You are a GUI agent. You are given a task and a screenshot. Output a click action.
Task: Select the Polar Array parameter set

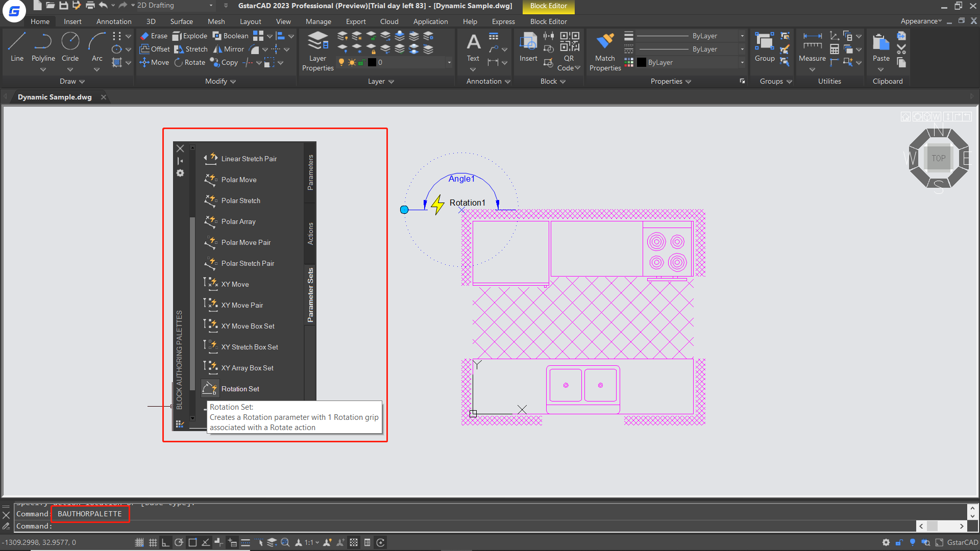click(x=238, y=221)
